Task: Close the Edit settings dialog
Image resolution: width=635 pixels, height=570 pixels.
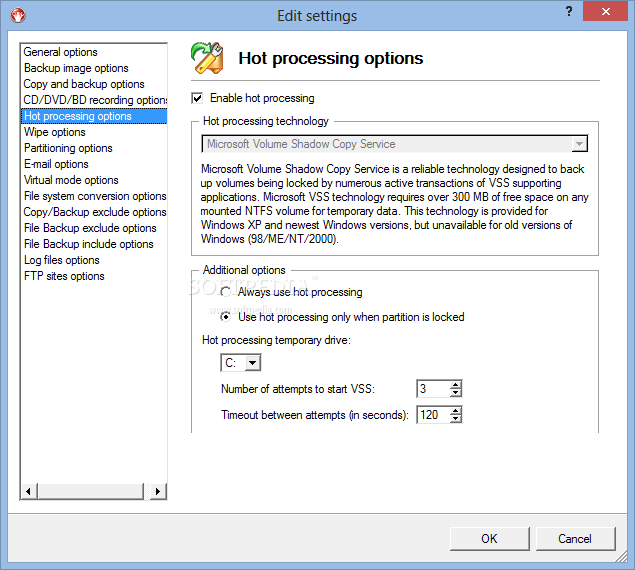Action: point(605,11)
